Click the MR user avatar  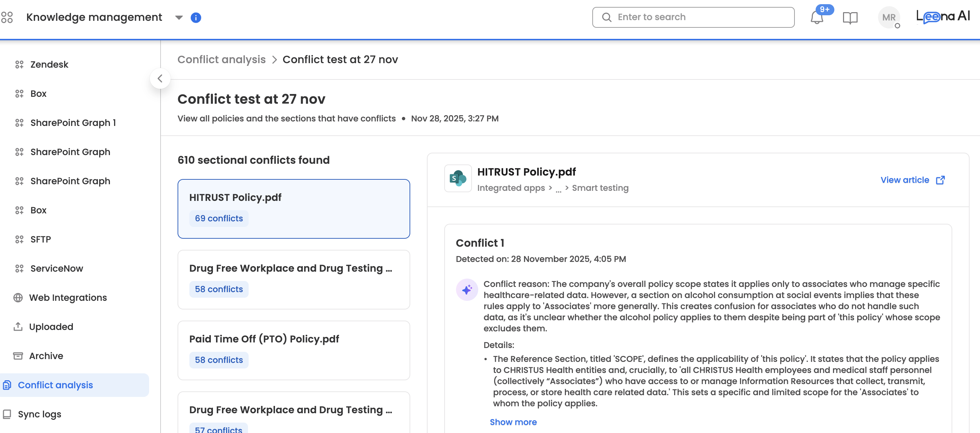[x=888, y=17]
